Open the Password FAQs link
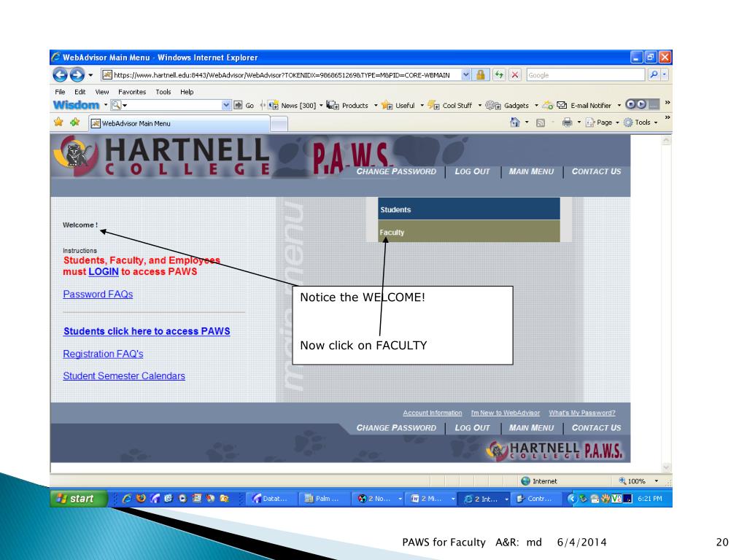The image size is (747, 560). click(x=98, y=295)
